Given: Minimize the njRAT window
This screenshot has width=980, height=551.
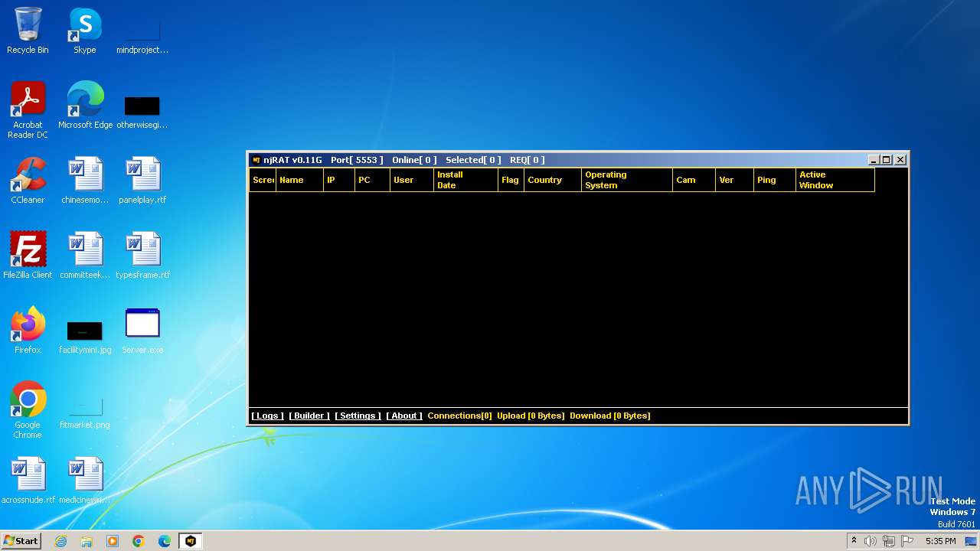Looking at the screenshot, I should 874,160.
